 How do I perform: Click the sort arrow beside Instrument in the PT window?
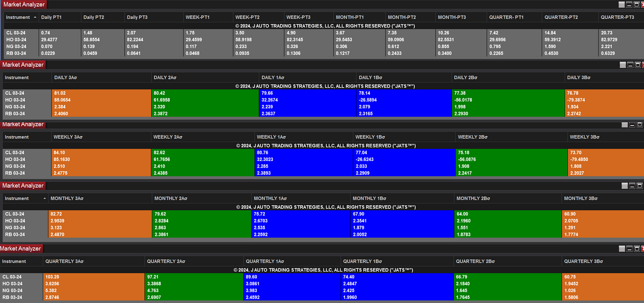[x=35, y=17]
